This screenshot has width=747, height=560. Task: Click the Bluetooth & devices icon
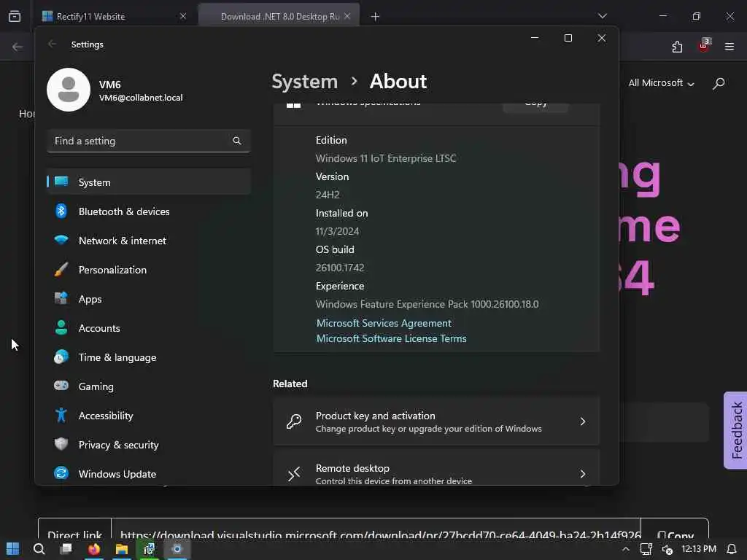(61, 211)
